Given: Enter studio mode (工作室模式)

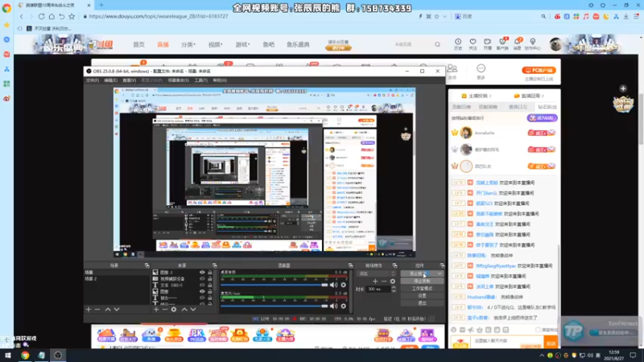Looking at the screenshot, I should 422,289.
